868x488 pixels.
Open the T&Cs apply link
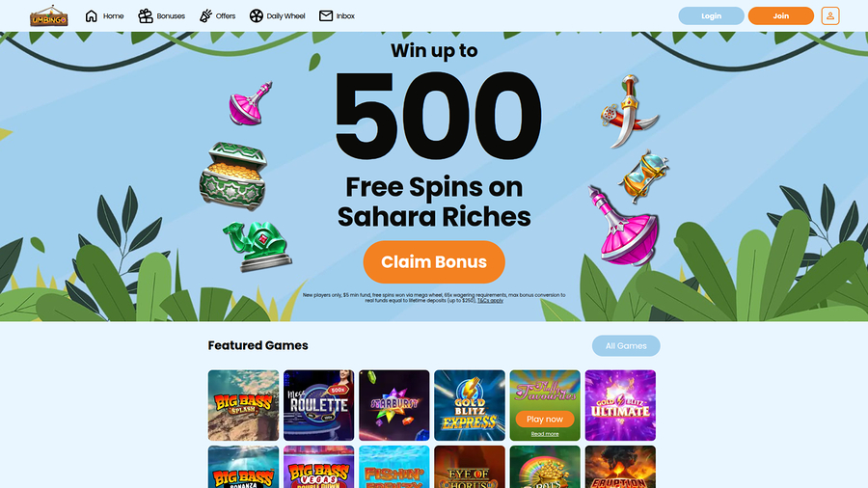[x=490, y=301]
